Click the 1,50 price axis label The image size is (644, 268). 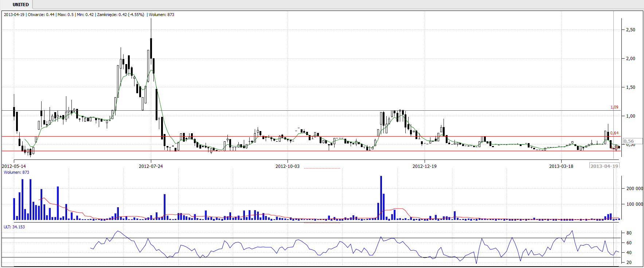(x=631, y=87)
